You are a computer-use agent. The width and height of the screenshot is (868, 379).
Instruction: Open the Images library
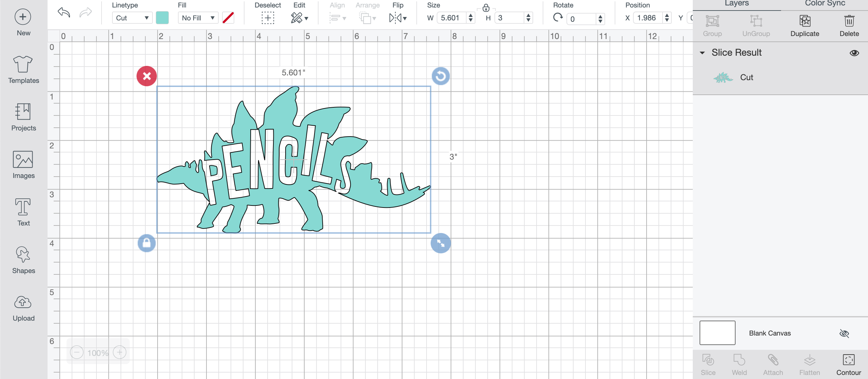point(23,165)
